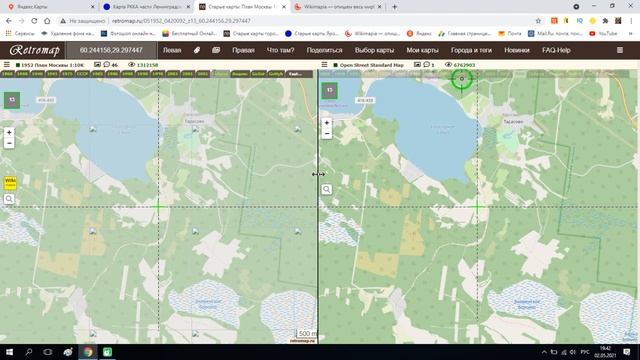
Task: Click the left map zoom level 13 badge
Action: (12, 100)
